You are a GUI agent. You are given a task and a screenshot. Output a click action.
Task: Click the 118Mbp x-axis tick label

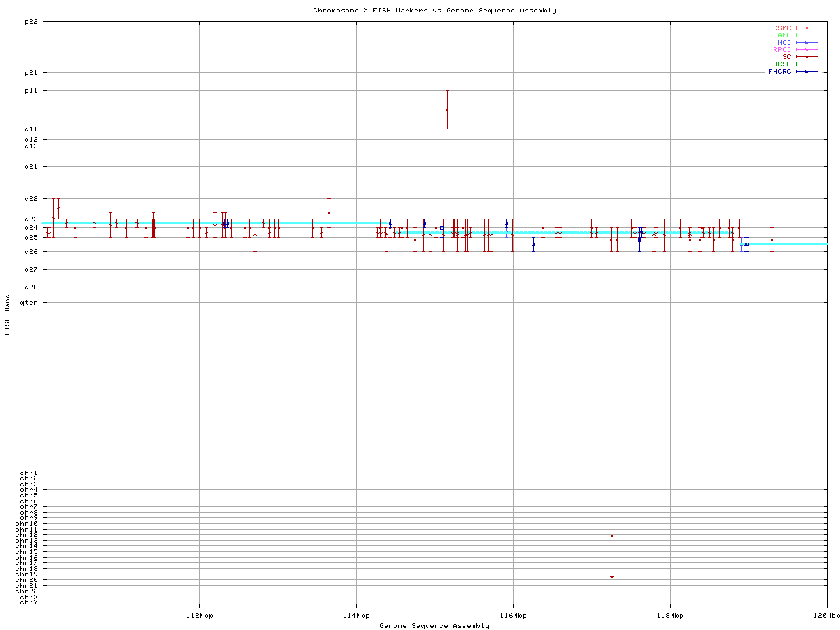coord(670,616)
